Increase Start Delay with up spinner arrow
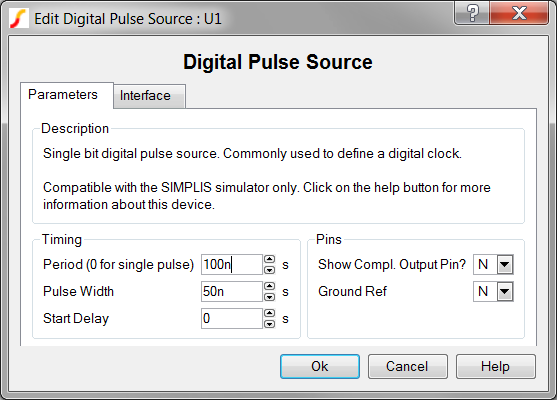This screenshot has height=400, width=557. [270, 313]
